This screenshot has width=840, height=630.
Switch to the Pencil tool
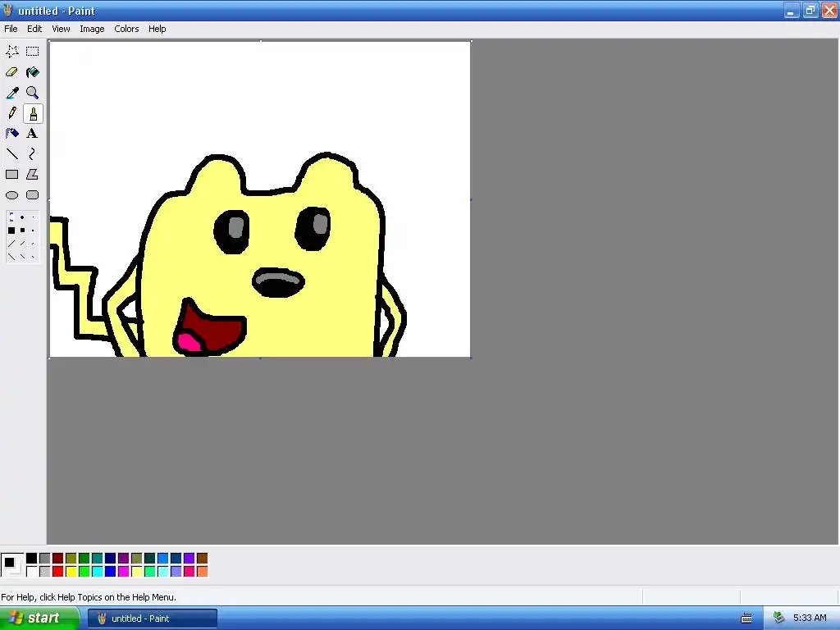coord(11,113)
